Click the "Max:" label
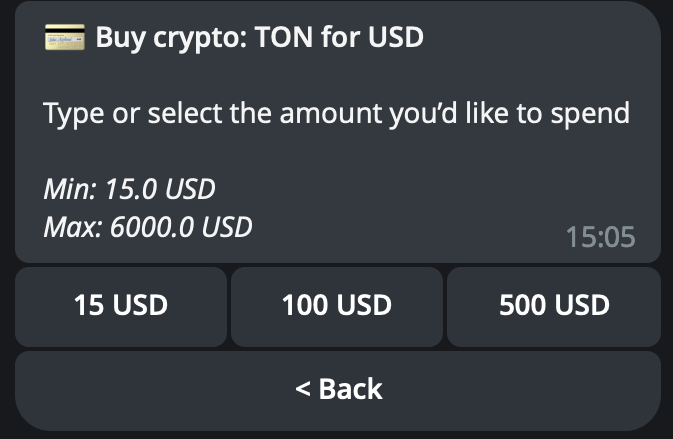The height and width of the screenshot is (439, 673). point(72,227)
